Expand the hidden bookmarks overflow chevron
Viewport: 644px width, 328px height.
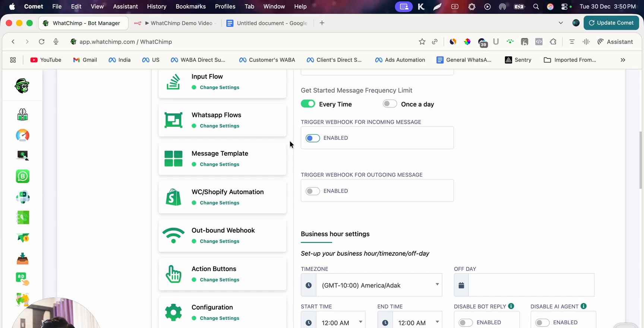click(x=623, y=60)
